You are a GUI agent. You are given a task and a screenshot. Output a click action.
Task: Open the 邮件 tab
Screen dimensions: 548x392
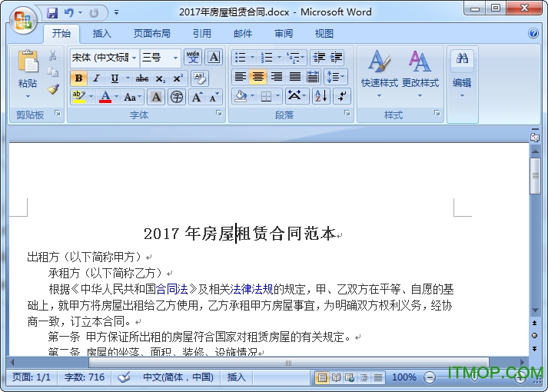tap(243, 34)
